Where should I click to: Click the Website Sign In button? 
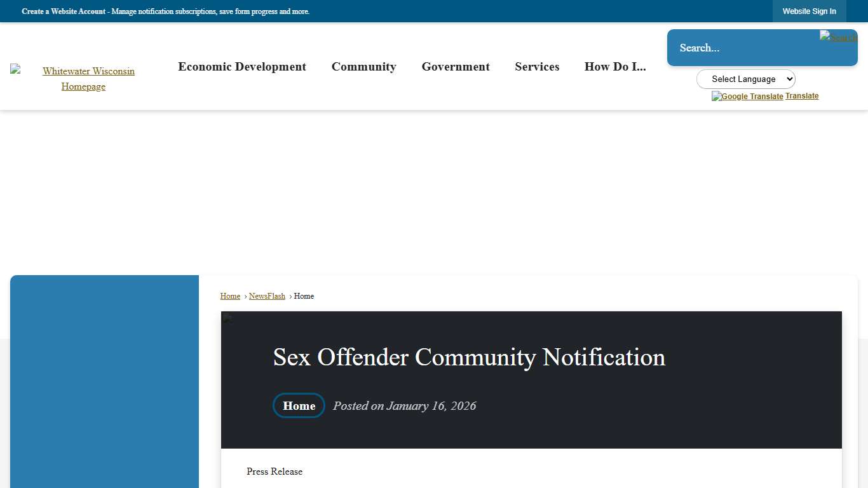click(x=809, y=11)
